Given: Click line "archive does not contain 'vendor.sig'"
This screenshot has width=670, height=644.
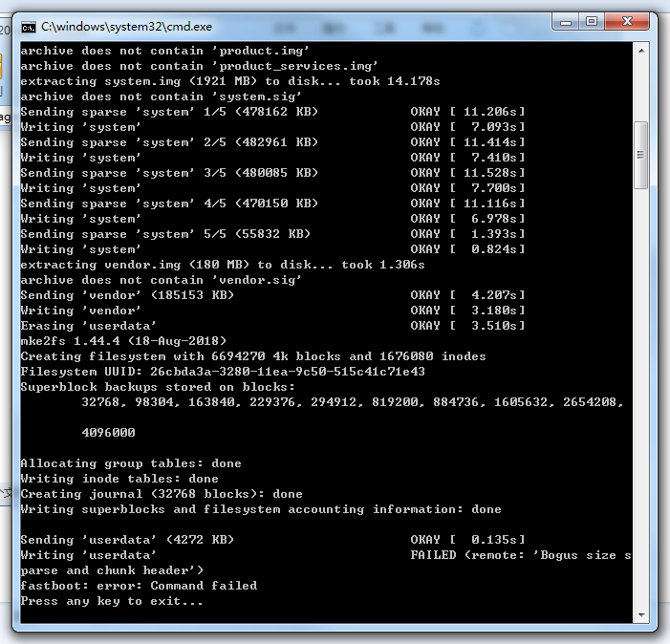Looking at the screenshot, I should pos(161,280).
